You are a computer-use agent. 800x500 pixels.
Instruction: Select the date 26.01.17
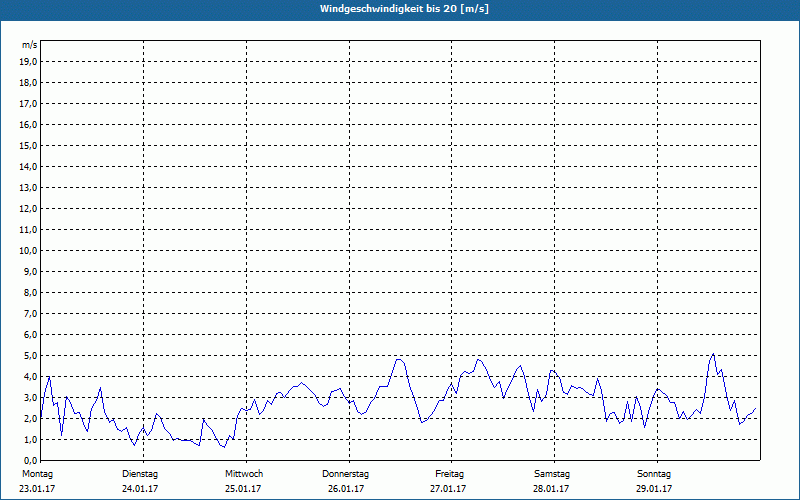point(346,489)
